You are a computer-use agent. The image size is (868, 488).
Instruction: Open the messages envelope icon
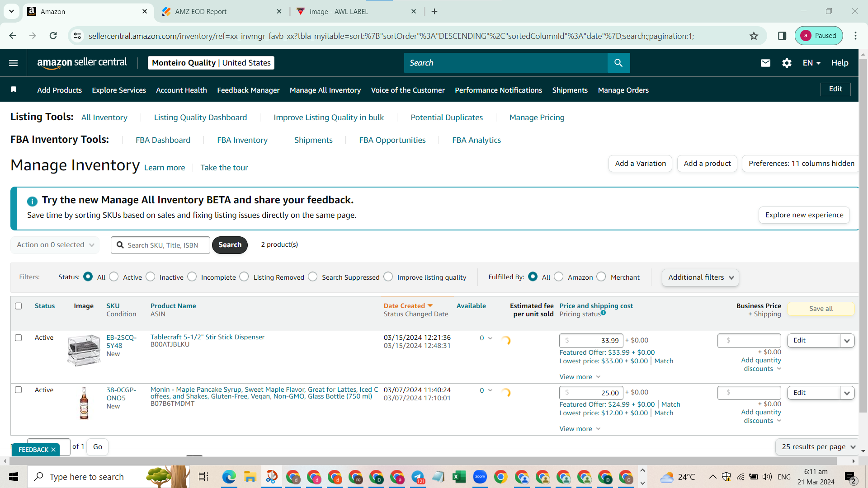click(x=765, y=63)
